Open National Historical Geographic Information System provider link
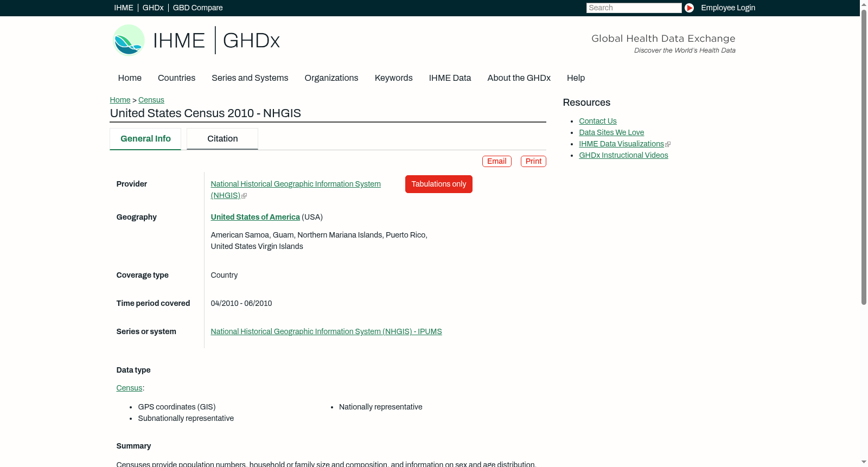This screenshot has height=467, width=868. (x=296, y=189)
